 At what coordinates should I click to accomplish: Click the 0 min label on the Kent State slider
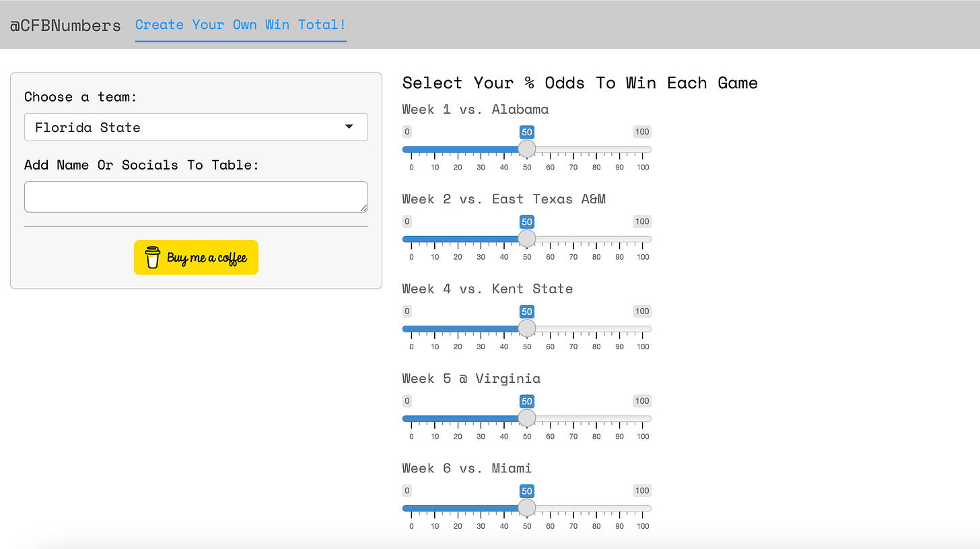point(407,311)
